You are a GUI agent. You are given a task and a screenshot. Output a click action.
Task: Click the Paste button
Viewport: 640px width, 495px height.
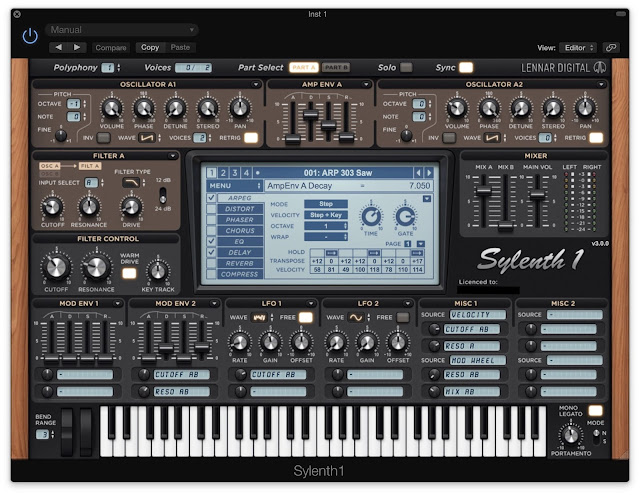pos(180,47)
